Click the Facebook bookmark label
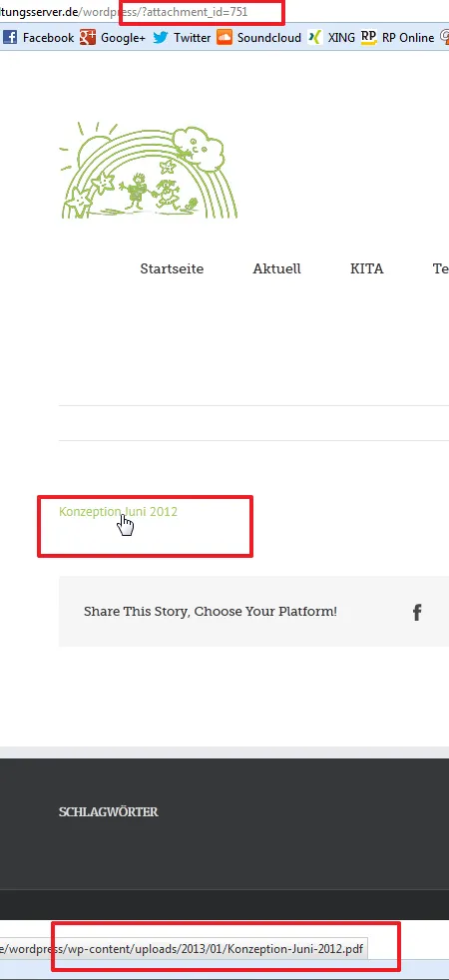The height and width of the screenshot is (980, 449). tap(48, 38)
